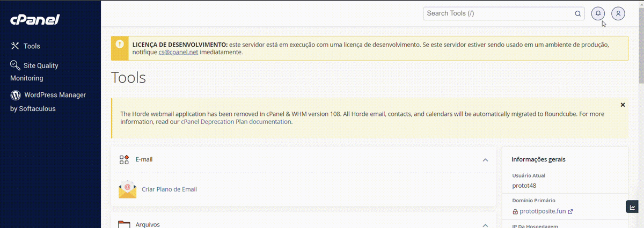This screenshot has width=644, height=228.
Task: Click the E-mail section category icon
Action: coord(125,160)
